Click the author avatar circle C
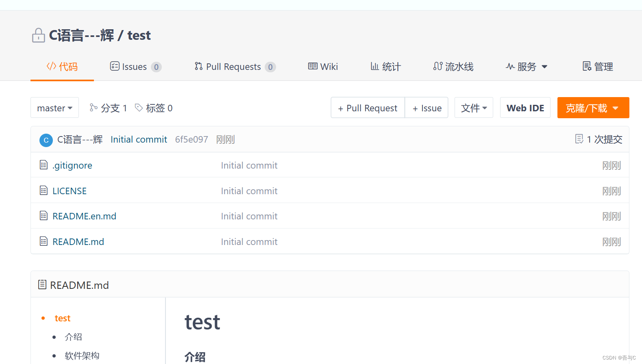642x364 pixels. (46, 140)
